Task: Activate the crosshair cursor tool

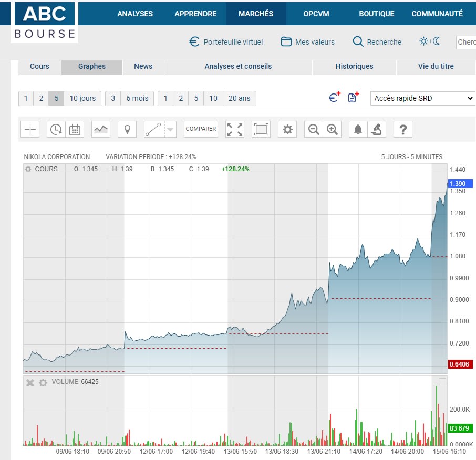Action: click(30, 129)
